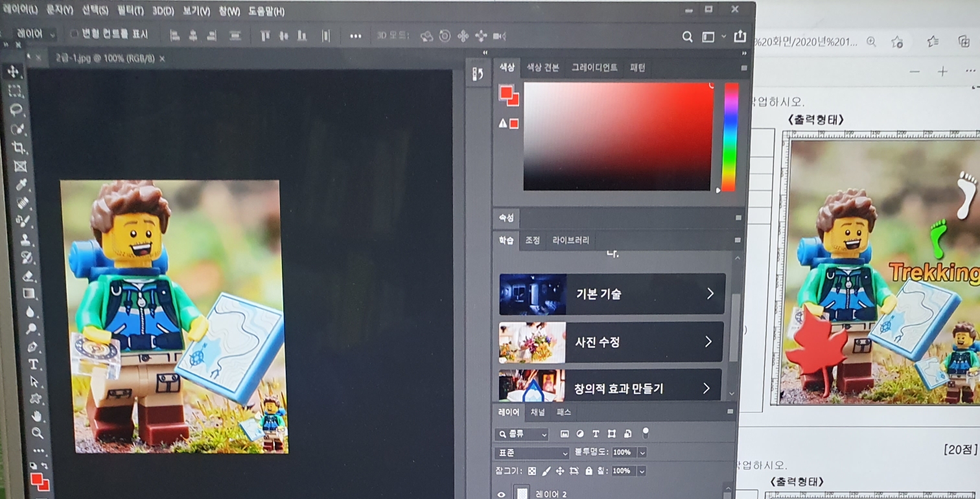Click the align left edges icon

[x=174, y=36]
